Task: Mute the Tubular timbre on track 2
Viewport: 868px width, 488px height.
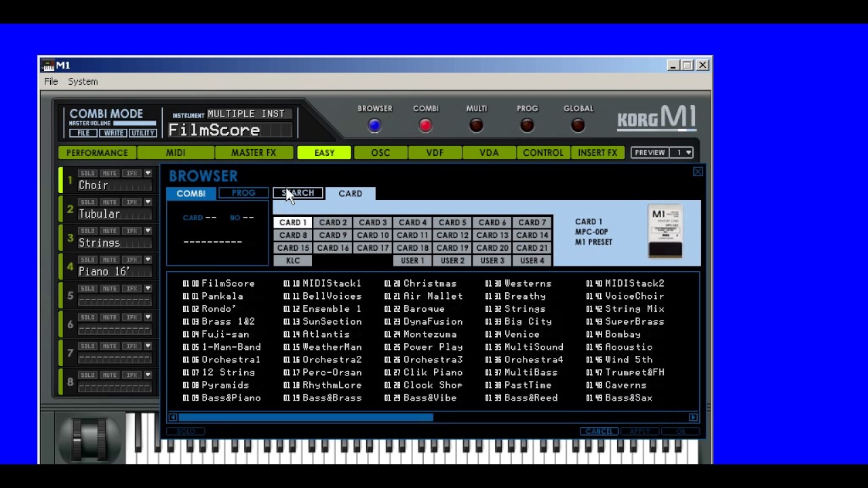Action: tap(109, 202)
